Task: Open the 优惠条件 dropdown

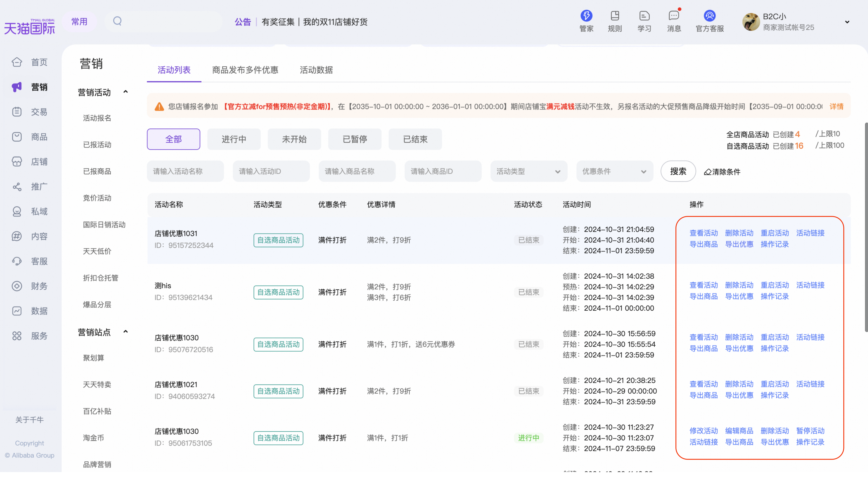Action: [615, 171]
